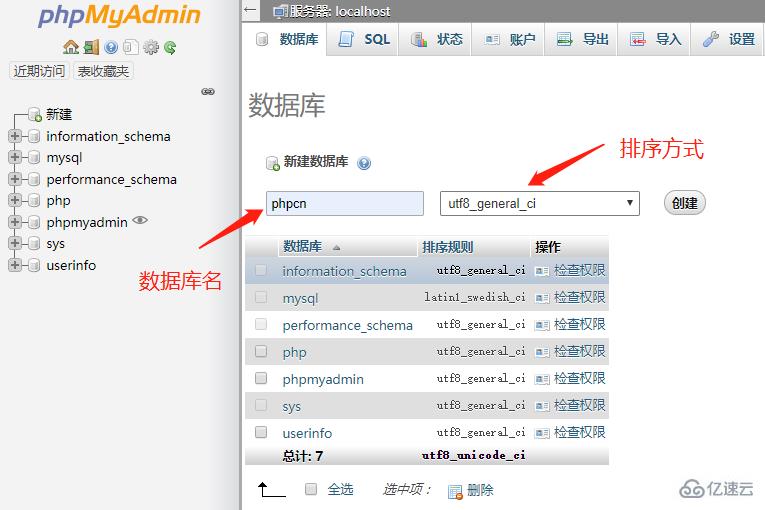This screenshot has width=765, height=510.
Task: Open the utf8_general_ci collation dropdown
Action: pyautogui.click(x=540, y=204)
